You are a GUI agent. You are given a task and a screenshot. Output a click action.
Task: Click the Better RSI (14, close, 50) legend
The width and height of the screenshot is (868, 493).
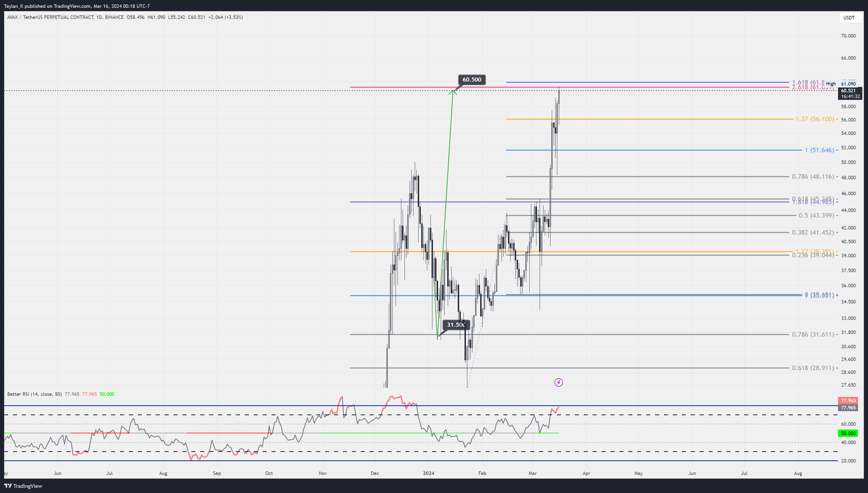35,394
